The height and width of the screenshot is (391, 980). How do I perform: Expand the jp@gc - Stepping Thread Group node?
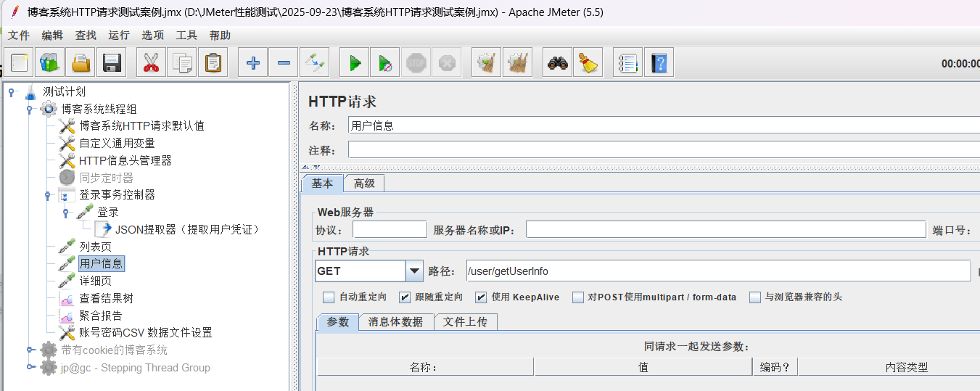pos(29,367)
